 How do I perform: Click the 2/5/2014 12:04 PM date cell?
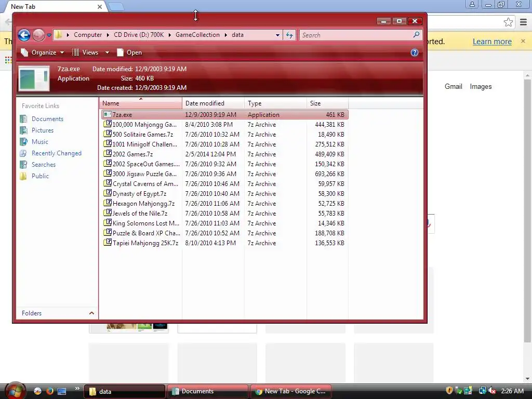(210, 154)
